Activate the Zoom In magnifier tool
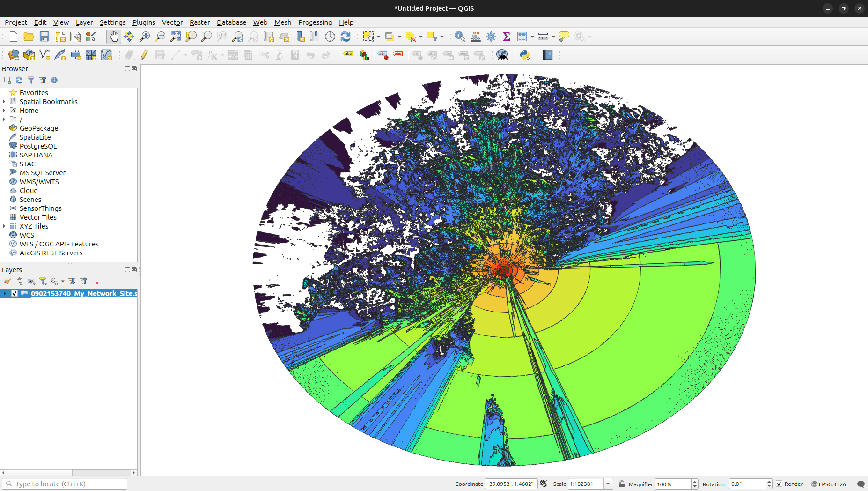This screenshot has height=491, width=868. [x=145, y=37]
